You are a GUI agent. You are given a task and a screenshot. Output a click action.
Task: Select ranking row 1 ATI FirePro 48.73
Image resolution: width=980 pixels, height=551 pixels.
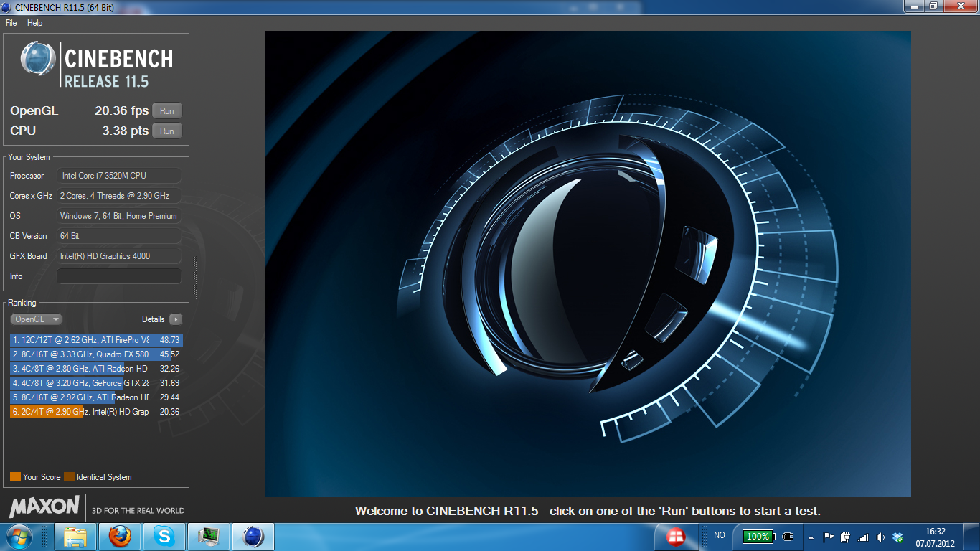coord(96,340)
